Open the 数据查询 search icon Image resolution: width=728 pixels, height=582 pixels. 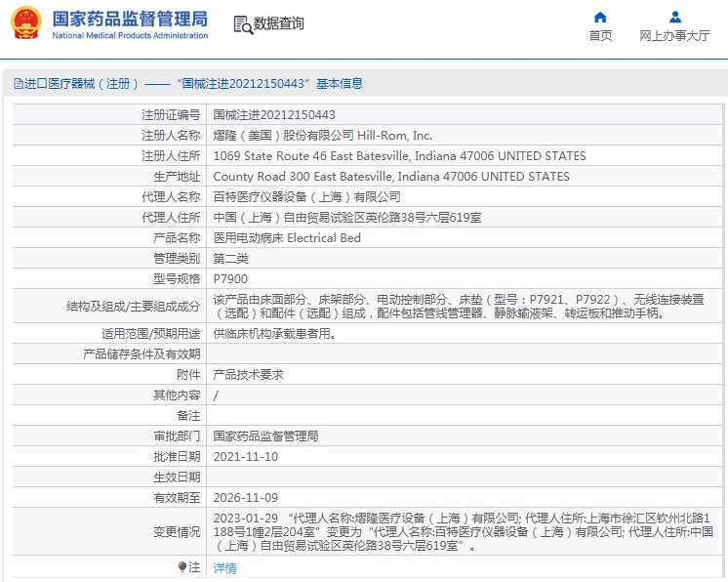(243, 25)
